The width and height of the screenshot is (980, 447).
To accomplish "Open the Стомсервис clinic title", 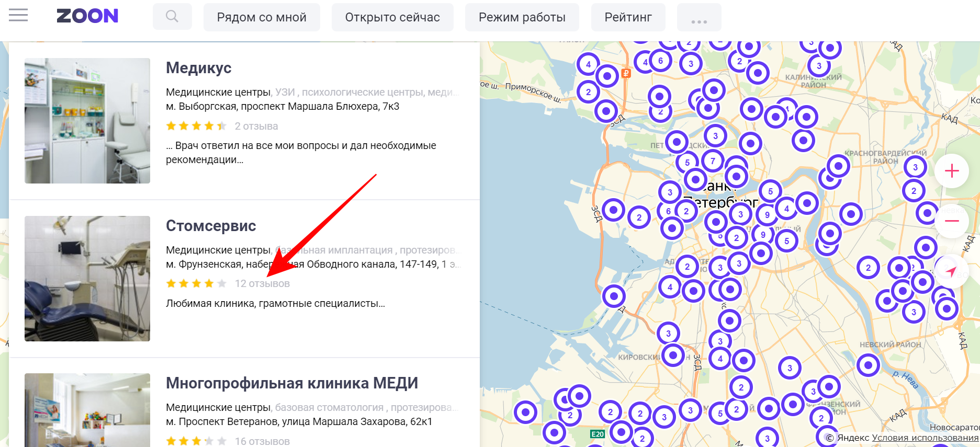I will (x=211, y=226).
